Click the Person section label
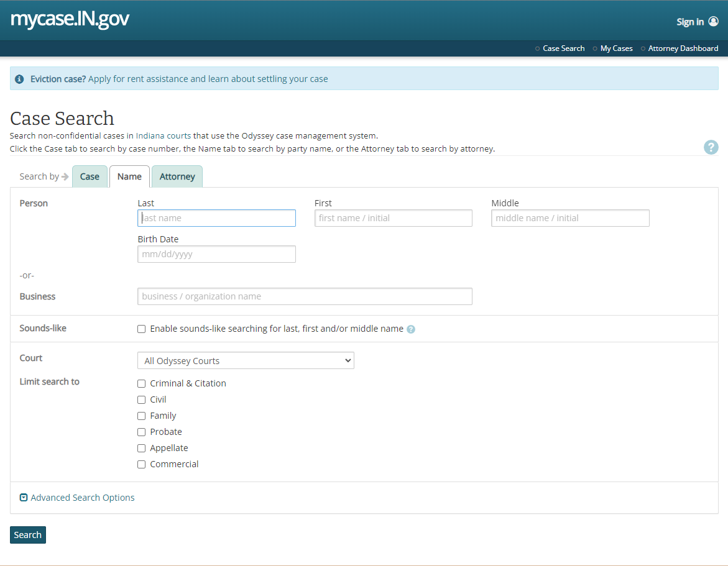 pos(34,203)
